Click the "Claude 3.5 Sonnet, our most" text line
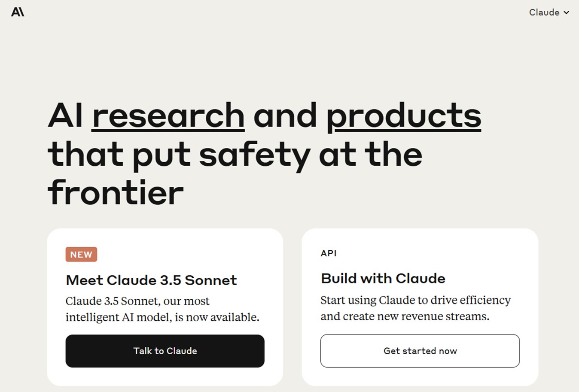Screen dimensions: 579x392 (137, 301)
